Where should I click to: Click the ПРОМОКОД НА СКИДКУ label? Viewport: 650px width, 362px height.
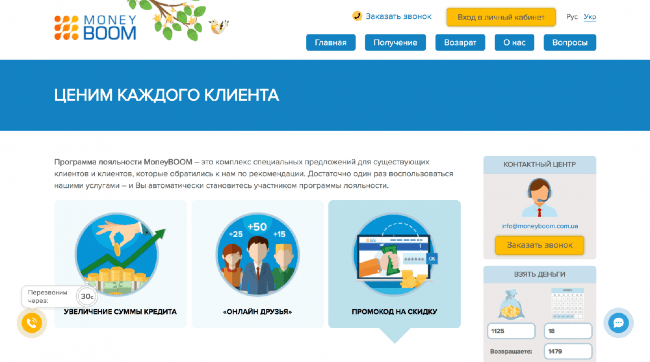[394, 311]
